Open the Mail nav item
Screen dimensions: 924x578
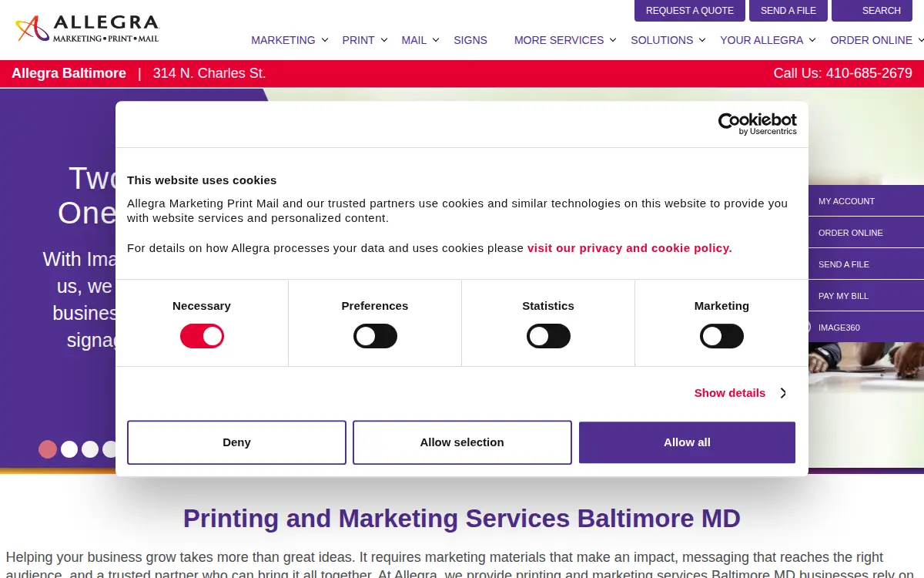[414, 40]
